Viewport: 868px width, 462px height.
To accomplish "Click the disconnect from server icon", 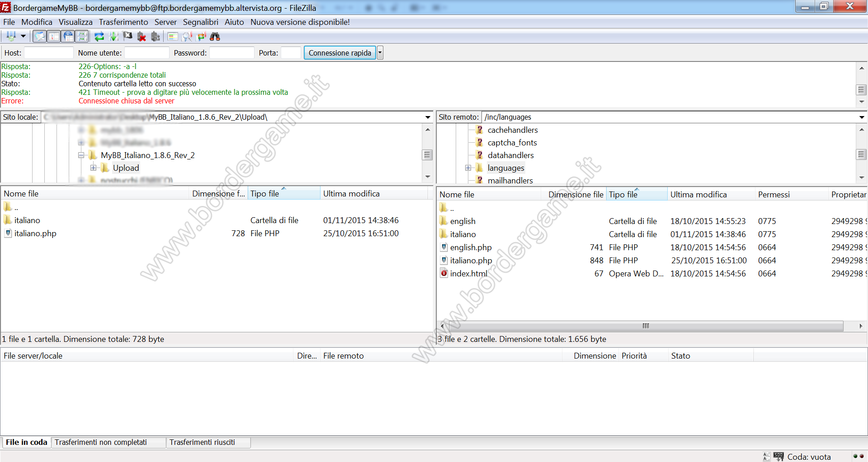I will click(x=142, y=37).
